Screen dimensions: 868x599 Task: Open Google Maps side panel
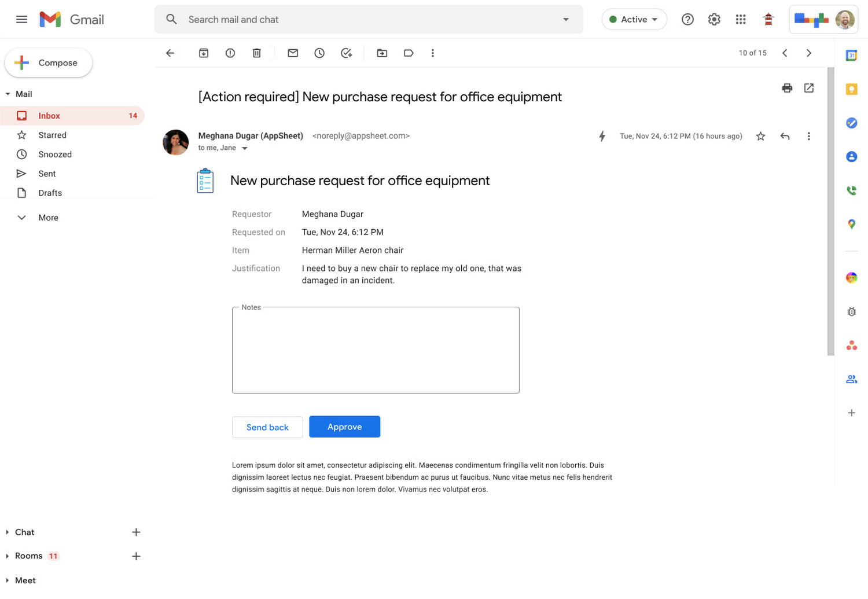click(x=851, y=224)
